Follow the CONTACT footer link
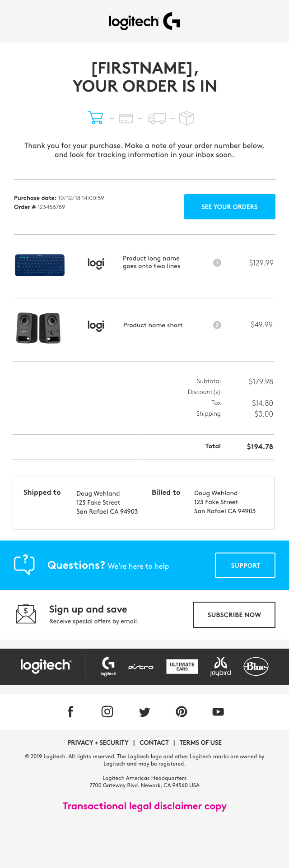 point(154,743)
